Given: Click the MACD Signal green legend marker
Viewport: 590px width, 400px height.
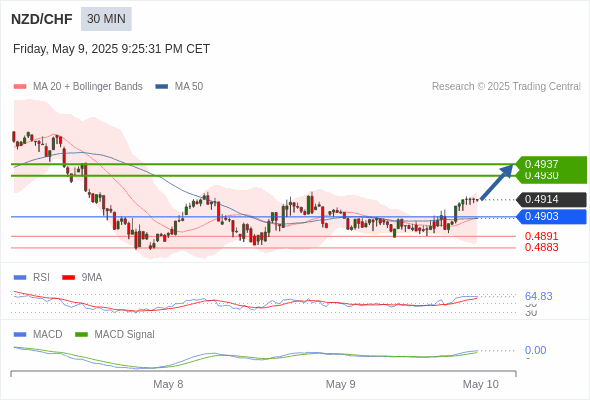Looking at the screenshot, I should [81, 335].
